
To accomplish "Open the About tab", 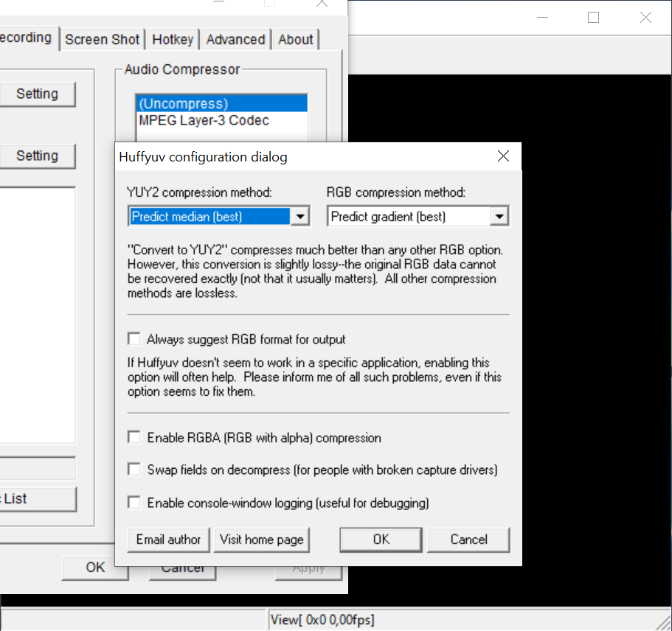I will pyautogui.click(x=295, y=39).
